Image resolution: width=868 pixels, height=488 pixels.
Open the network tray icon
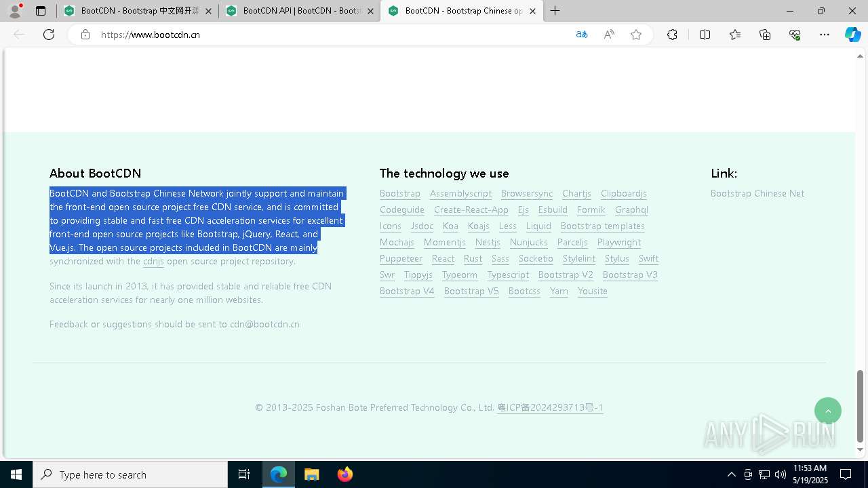point(764,474)
